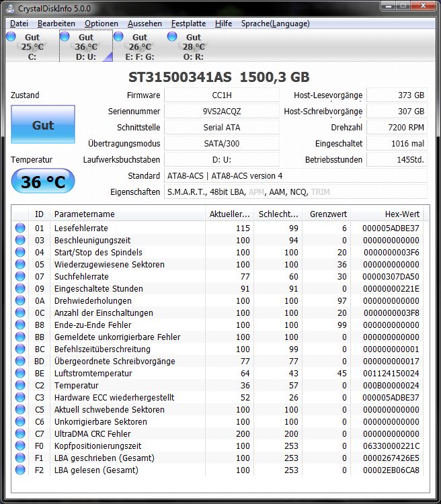
Task: Select hex value 001124150024 in Luftstromtemperatur row
Action: click(x=391, y=373)
